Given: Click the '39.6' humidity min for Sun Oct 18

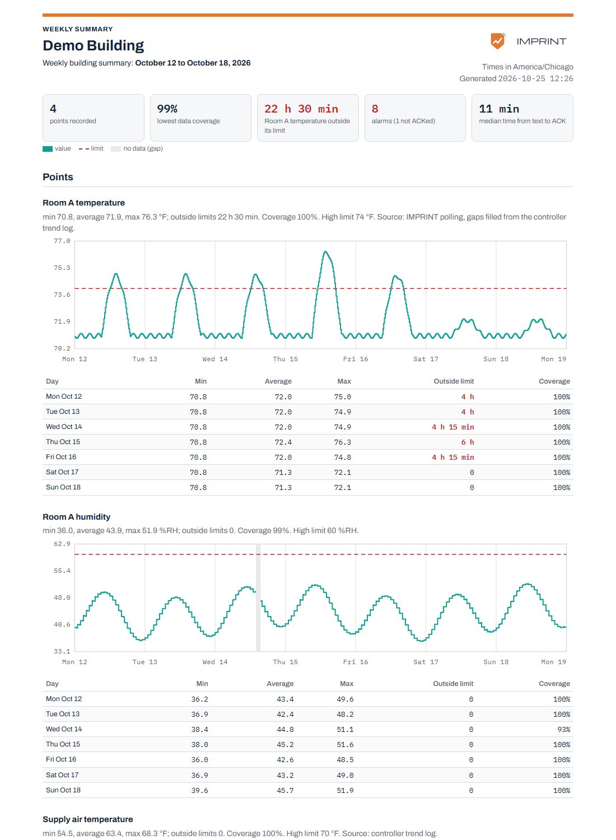Looking at the screenshot, I should (199, 791).
